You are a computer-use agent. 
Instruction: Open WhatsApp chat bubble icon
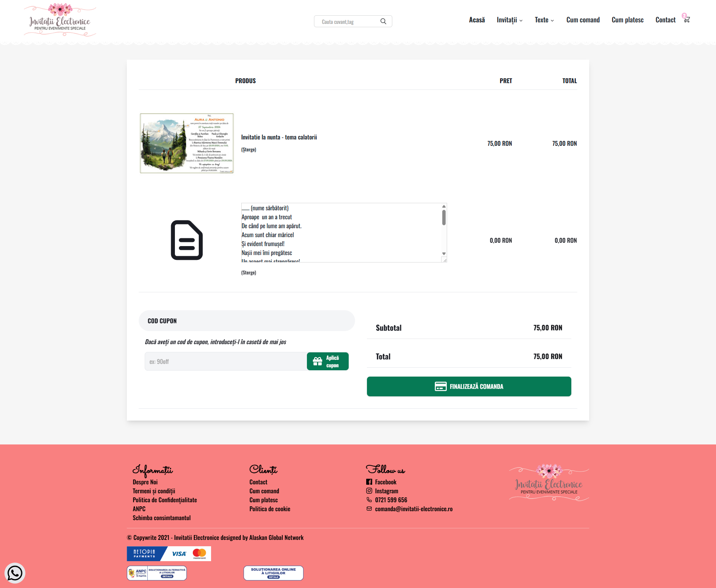pyautogui.click(x=15, y=573)
